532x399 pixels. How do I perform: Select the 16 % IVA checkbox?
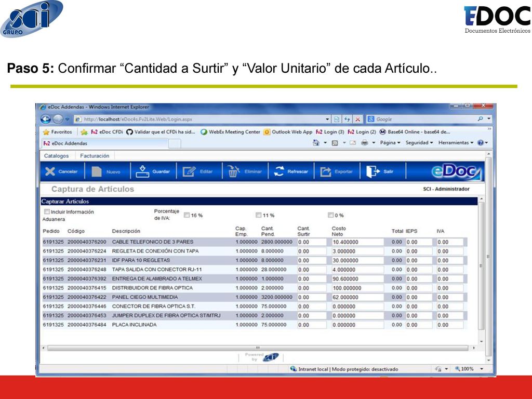[x=187, y=215]
